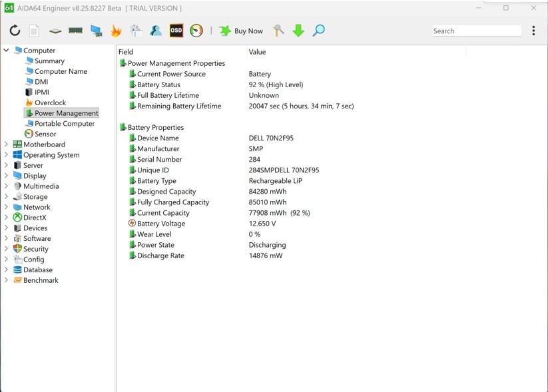The width and height of the screenshot is (548, 392).
Task: Expand the Network node arrow
Action: [x=6, y=207]
